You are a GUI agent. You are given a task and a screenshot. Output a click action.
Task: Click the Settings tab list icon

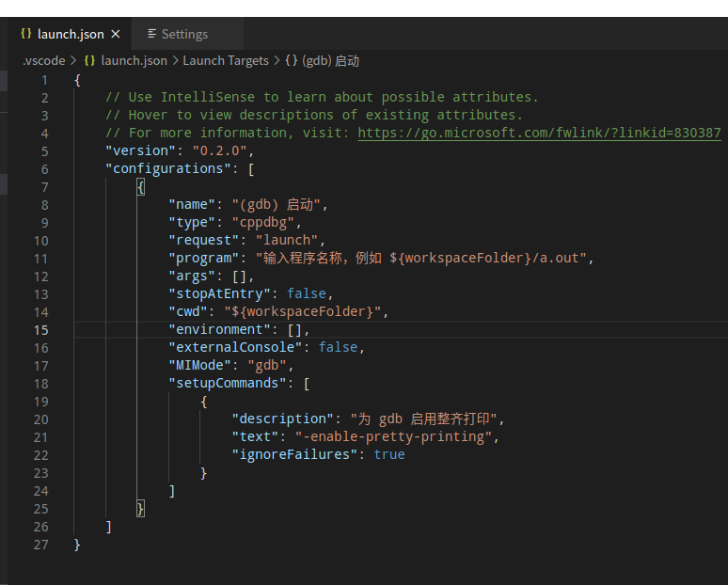click(151, 34)
